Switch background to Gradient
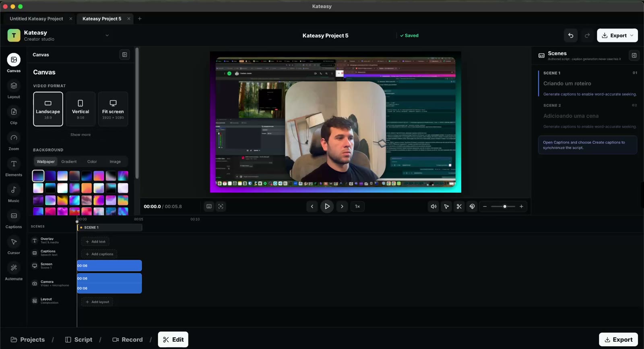 pos(69,162)
